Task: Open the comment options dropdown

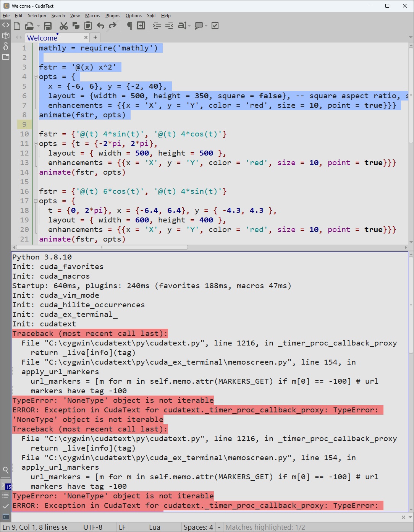Action: (206, 26)
